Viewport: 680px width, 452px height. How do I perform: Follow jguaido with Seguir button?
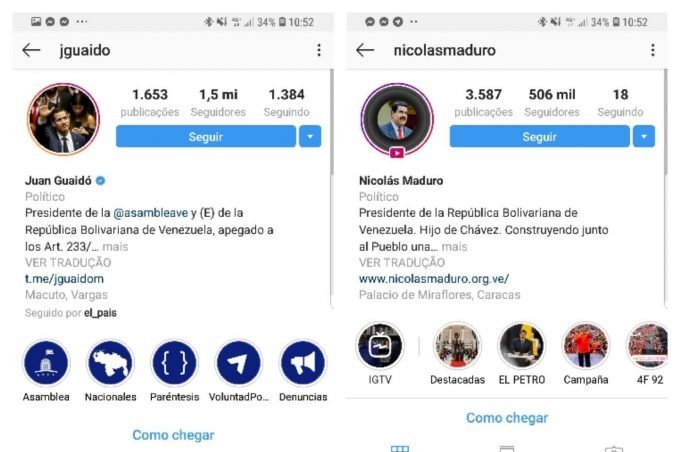(x=206, y=136)
